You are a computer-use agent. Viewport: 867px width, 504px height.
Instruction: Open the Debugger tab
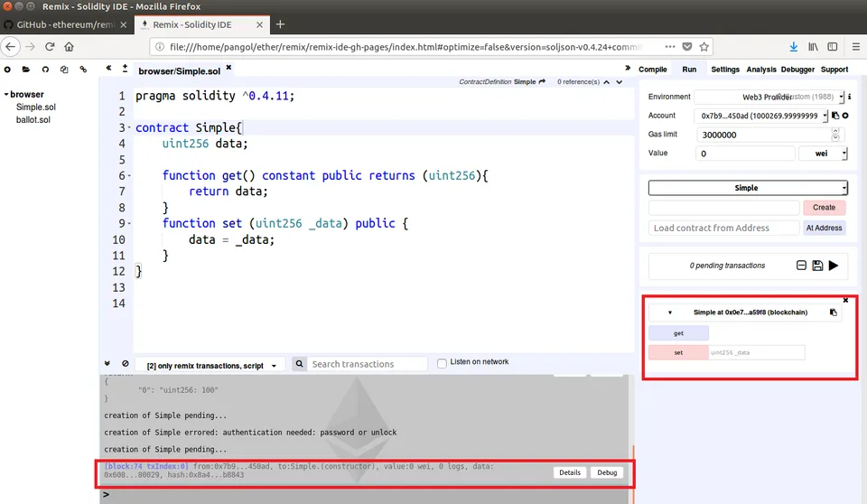pyautogui.click(x=797, y=70)
